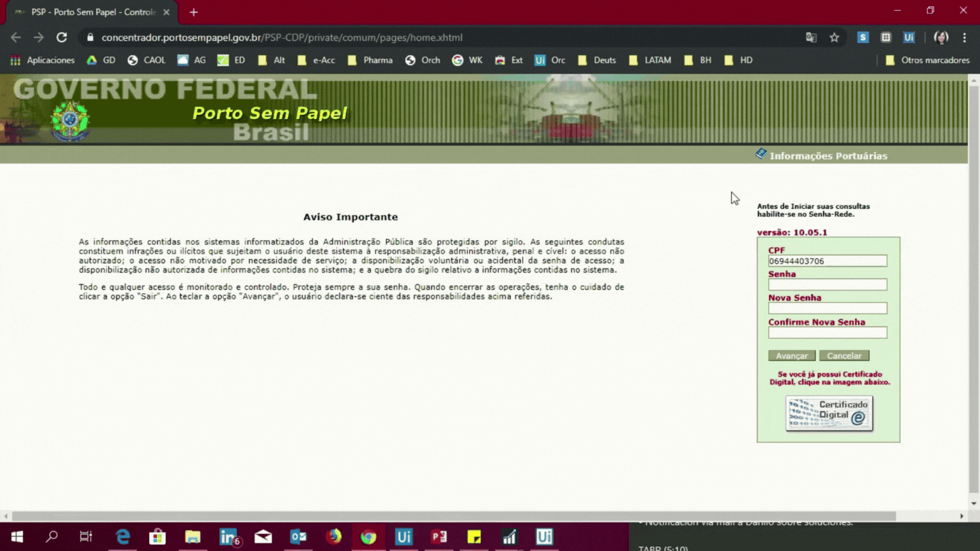This screenshot has width=980, height=551.
Task: Open Windows taskbar search
Action: coord(51,537)
